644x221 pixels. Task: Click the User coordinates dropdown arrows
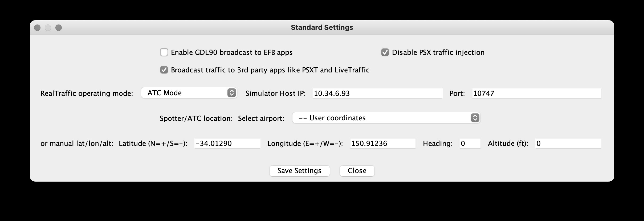[475, 118]
